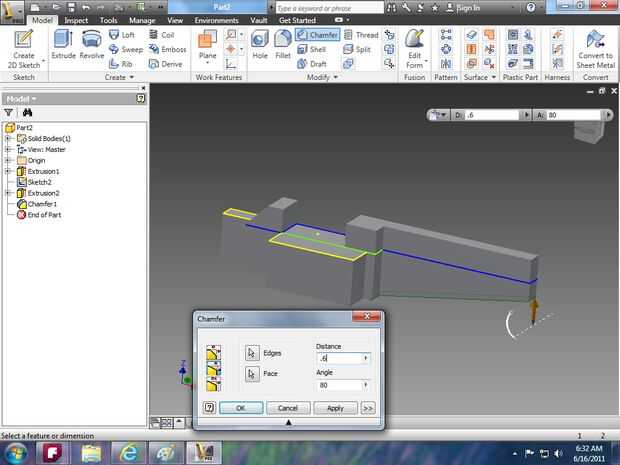Expand the Chamfer dialog with >> button
The height and width of the screenshot is (465, 620).
(x=368, y=408)
